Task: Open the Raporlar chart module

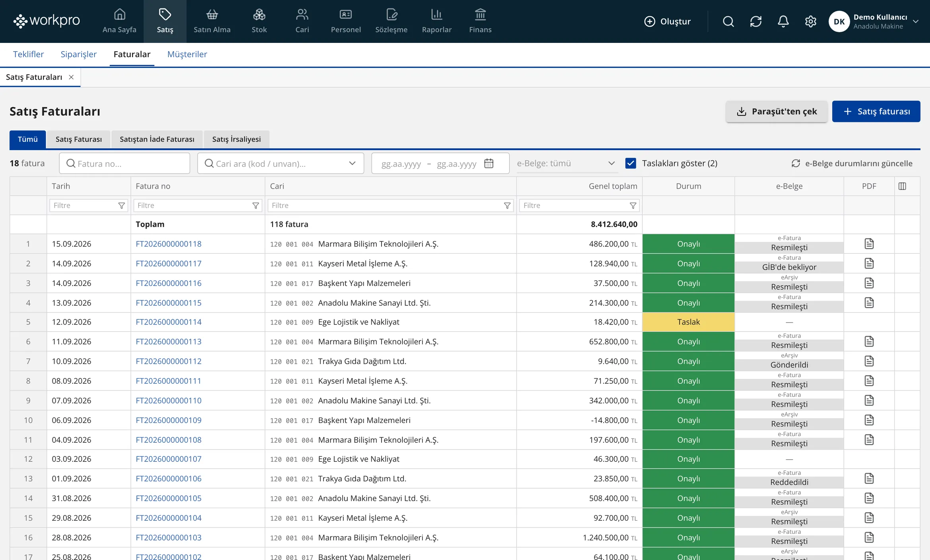Action: click(436, 21)
